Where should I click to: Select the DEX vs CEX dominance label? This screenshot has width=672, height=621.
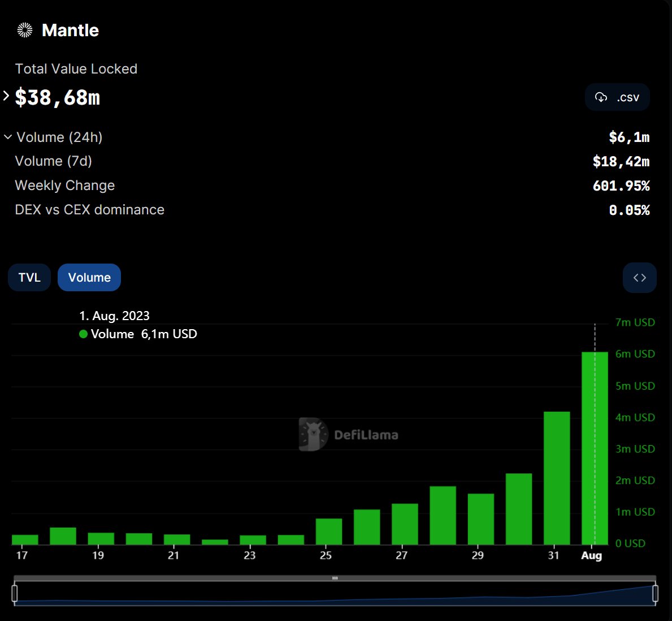(x=89, y=210)
